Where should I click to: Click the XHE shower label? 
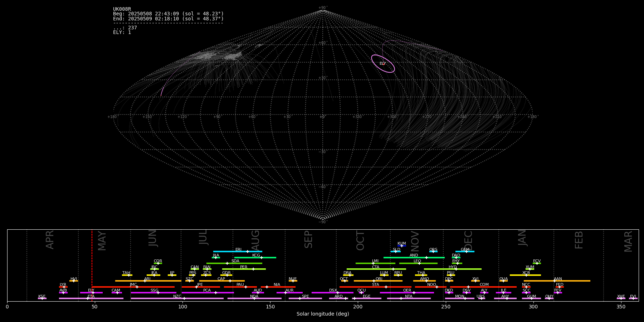click(621, 297)
